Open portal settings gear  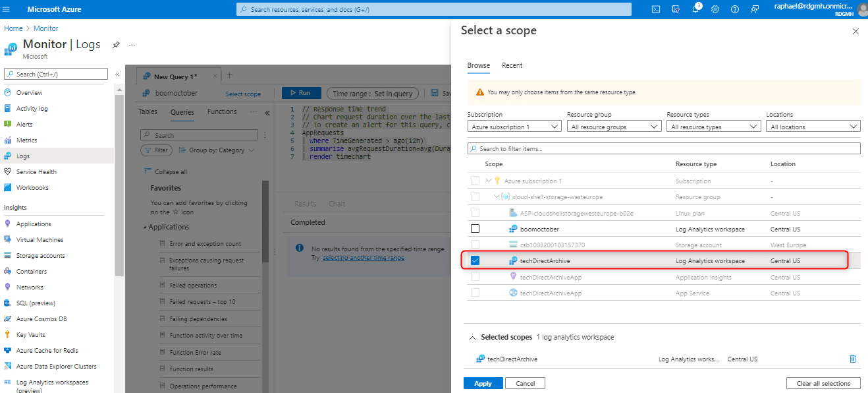(x=715, y=9)
